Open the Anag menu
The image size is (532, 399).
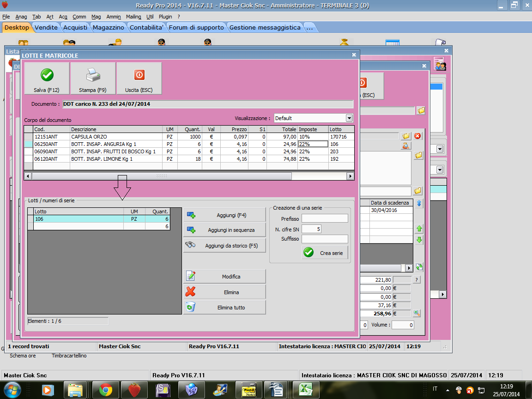pyautogui.click(x=21, y=17)
